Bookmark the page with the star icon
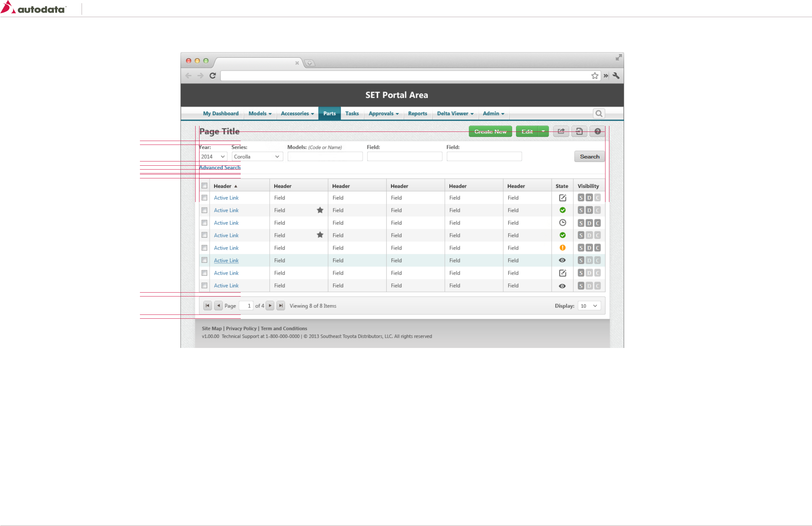Image resolution: width=812 pixels, height=526 pixels. point(595,76)
